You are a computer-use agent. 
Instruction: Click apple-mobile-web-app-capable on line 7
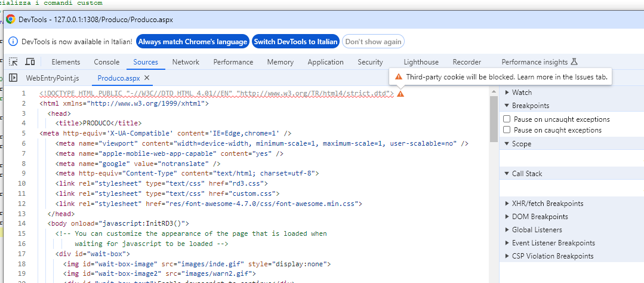click(x=158, y=153)
